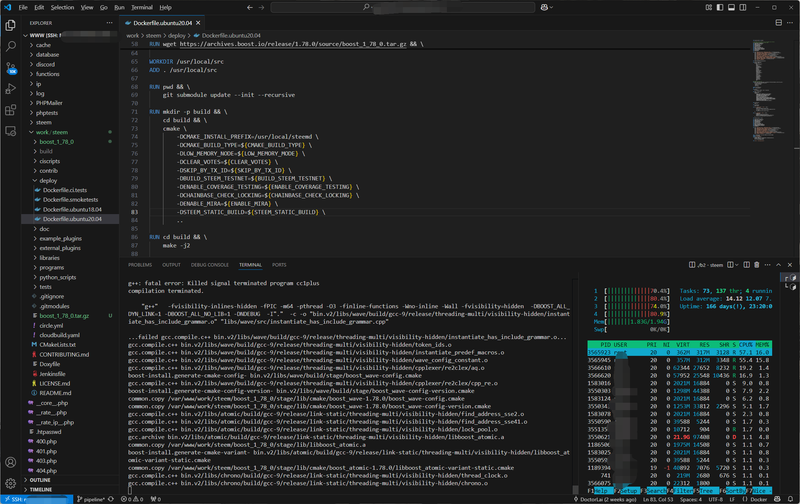This screenshot has width=800, height=504.
Task: Toggle the primary side bar
Action: tap(720, 7)
